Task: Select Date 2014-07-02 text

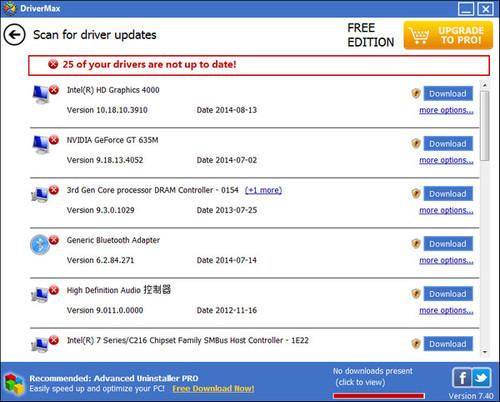Action: (x=227, y=160)
